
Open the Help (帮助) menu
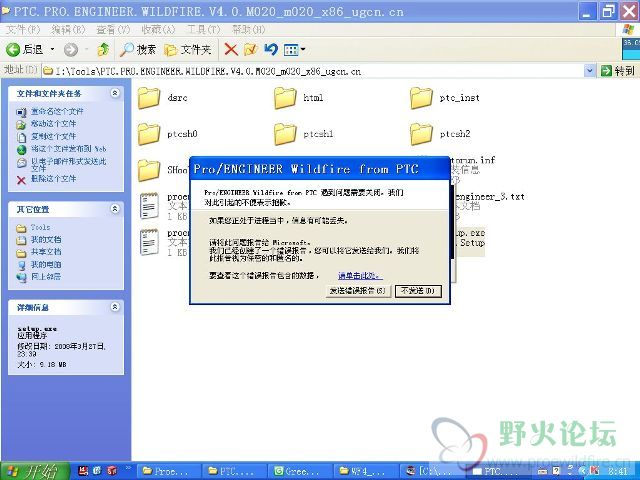point(248,30)
